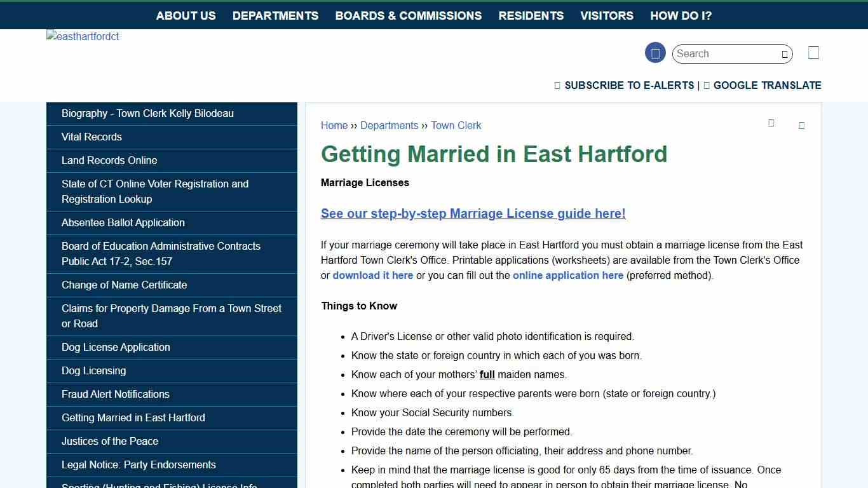This screenshot has height=488, width=868.
Task: Click the globe icon before GOOGLE TRANSLATE
Action: click(x=706, y=85)
